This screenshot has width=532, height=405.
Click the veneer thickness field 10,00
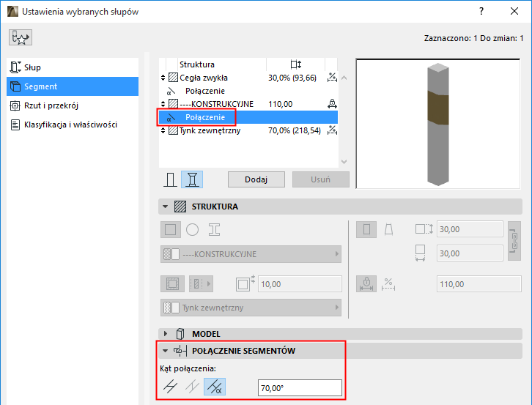[x=300, y=284]
